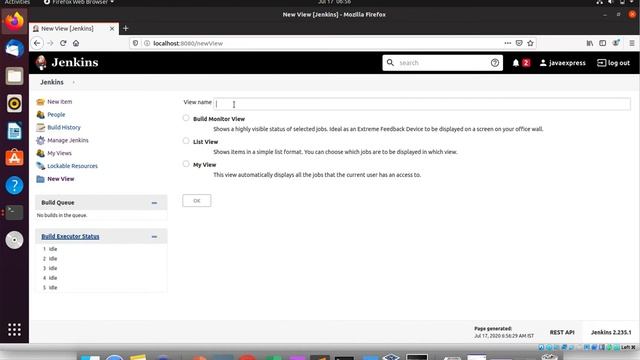Select the List View radio button
The image size is (640, 360).
point(186,141)
